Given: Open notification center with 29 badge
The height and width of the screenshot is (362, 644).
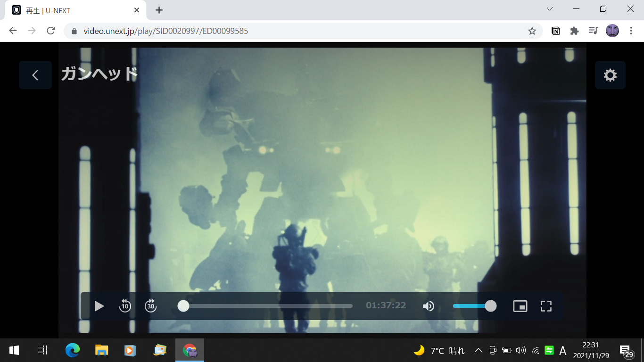Looking at the screenshot, I should [x=626, y=351].
